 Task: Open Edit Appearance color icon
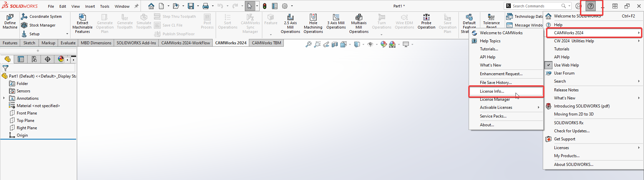click(x=384, y=44)
